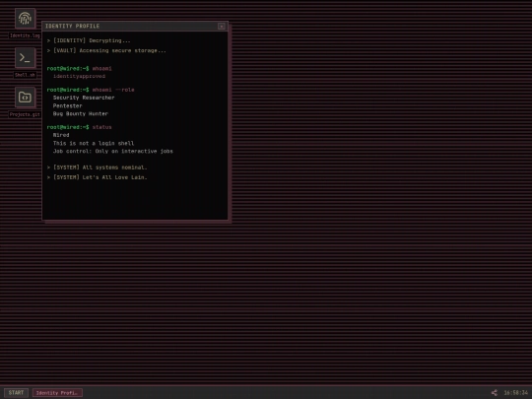This screenshot has height=399, width=532.
Task: Open the START menu
Action: tap(16, 392)
